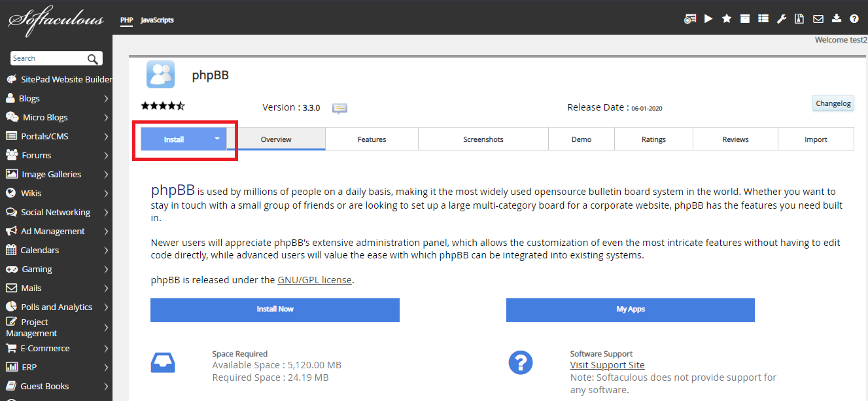Open the email envelope icon

pyautogui.click(x=818, y=19)
